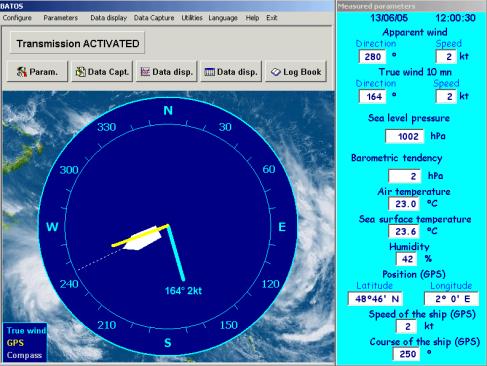Viewport: 487px width, 366px height.
Task: Open the Data display menu
Action: point(109,18)
